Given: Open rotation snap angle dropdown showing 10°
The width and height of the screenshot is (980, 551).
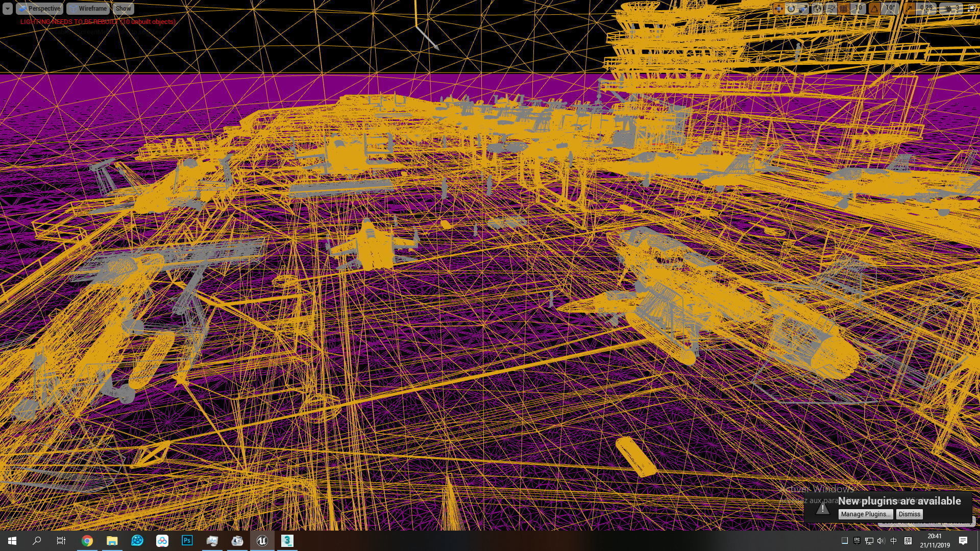Looking at the screenshot, I should coord(890,9).
